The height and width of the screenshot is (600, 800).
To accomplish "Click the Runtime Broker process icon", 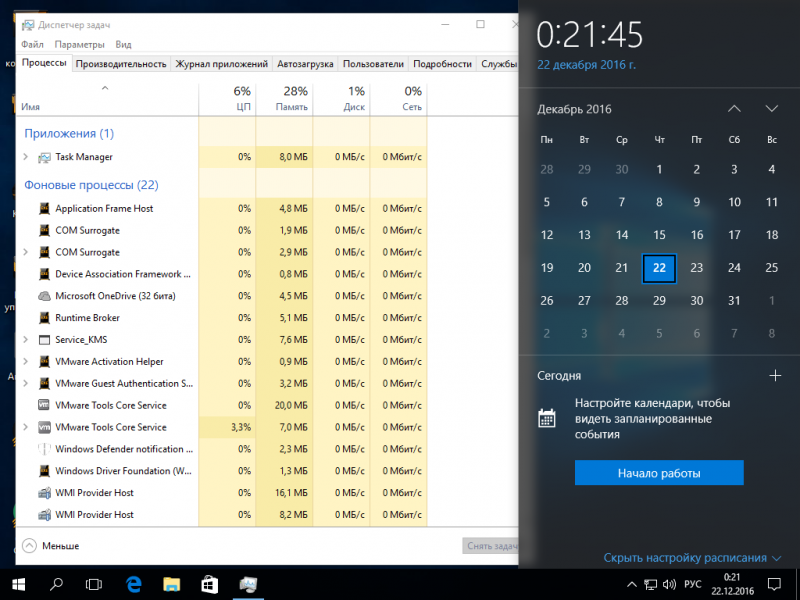I will (x=44, y=318).
